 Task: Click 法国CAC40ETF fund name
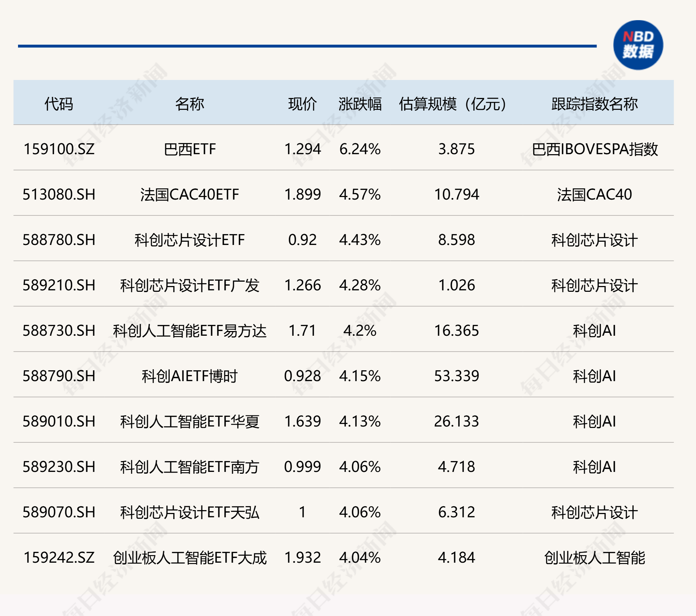pyautogui.click(x=189, y=195)
